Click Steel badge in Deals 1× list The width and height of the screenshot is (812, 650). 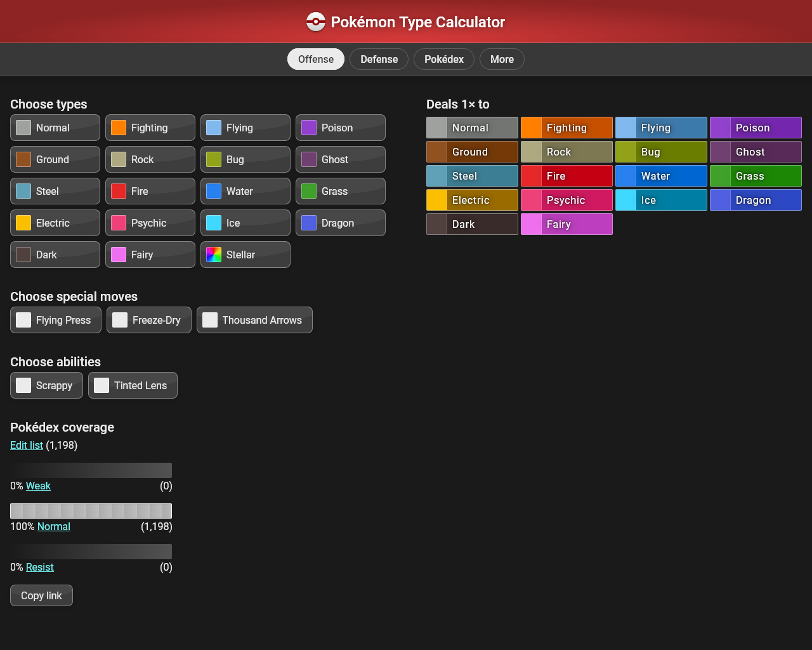coord(472,176)
